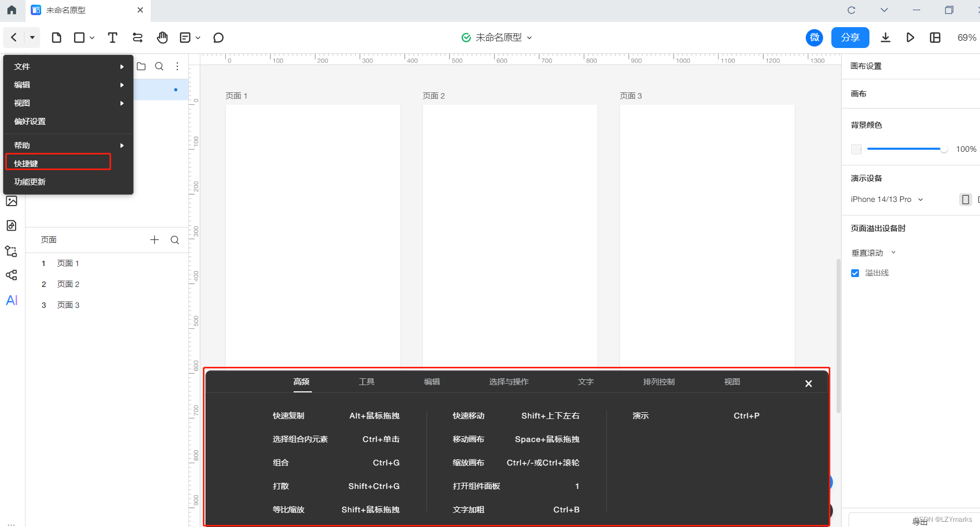Image resolution: width=980 pixels, height=527 pixels.
Task: Click the background color swatch
Action: point(856,149)
